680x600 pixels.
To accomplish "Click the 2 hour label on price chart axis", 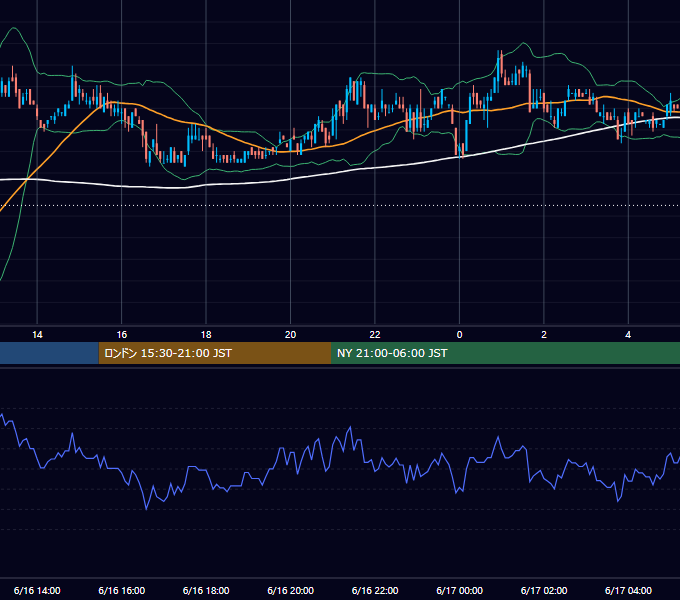I will [x=544, y=335].
